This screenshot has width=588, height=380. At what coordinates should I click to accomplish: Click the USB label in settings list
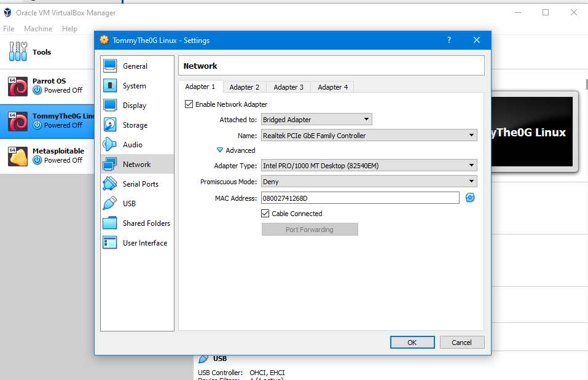(129, 203)
